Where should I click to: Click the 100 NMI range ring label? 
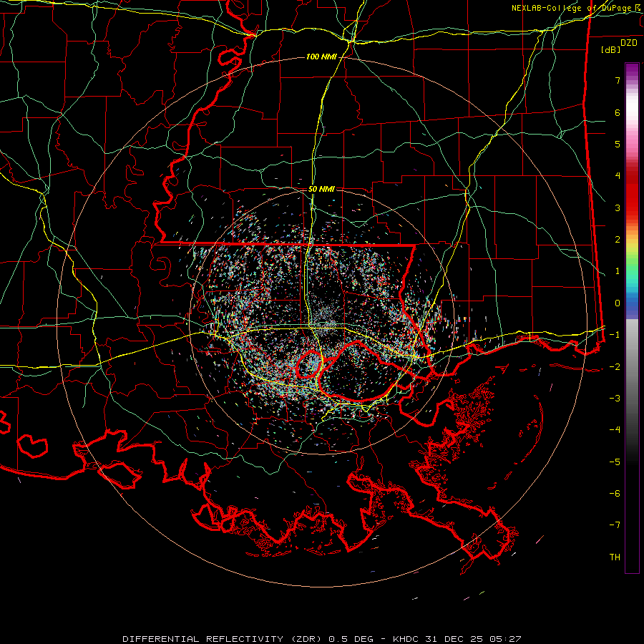tap(321, 57)
